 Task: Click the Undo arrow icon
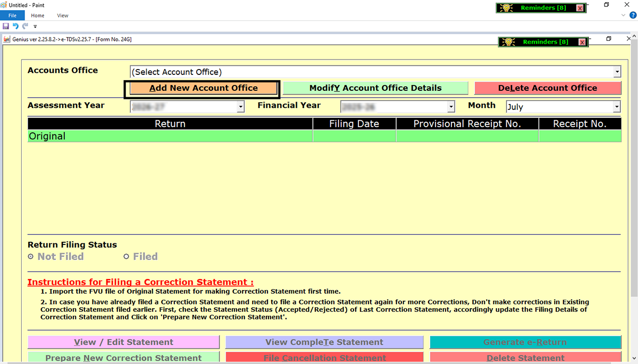click(x=15, y=26)
